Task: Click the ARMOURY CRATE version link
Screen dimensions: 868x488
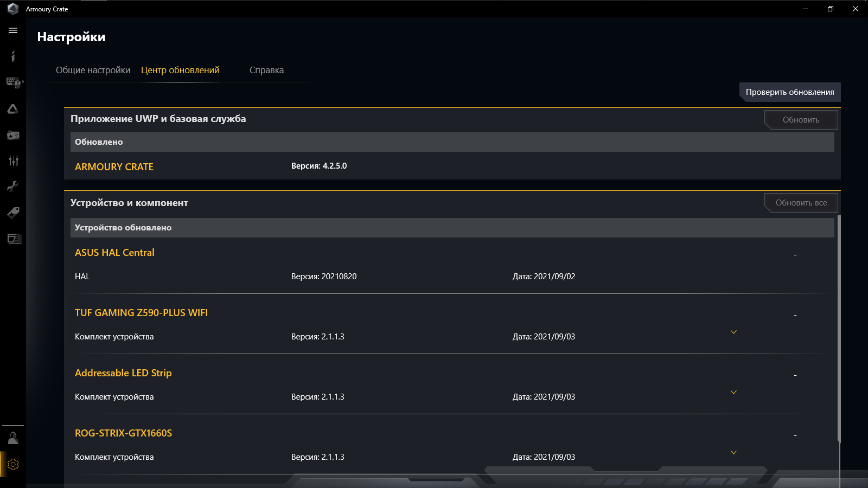Action: coord(114,166)
